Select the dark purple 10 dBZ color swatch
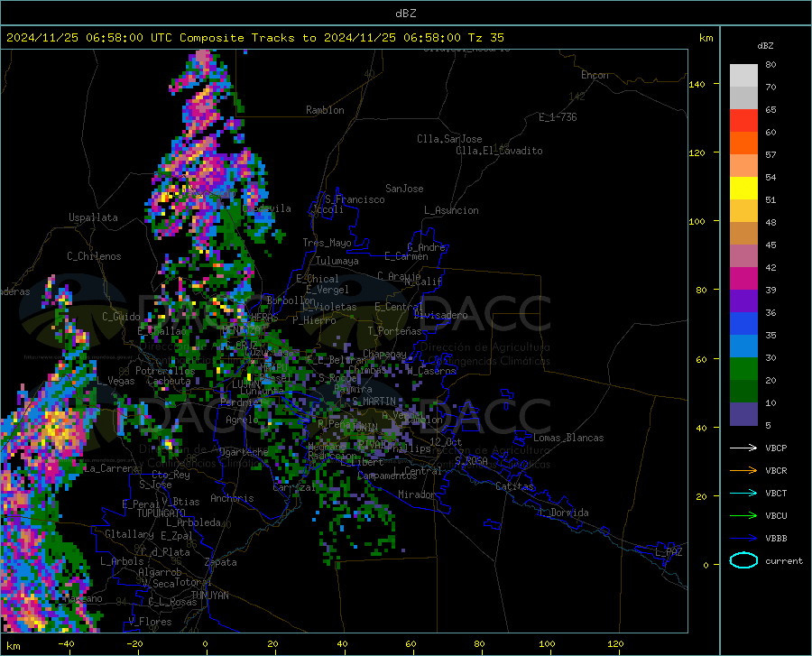This screenshot has height=656, width=812. pyautogui.click(x=743, y=414)
